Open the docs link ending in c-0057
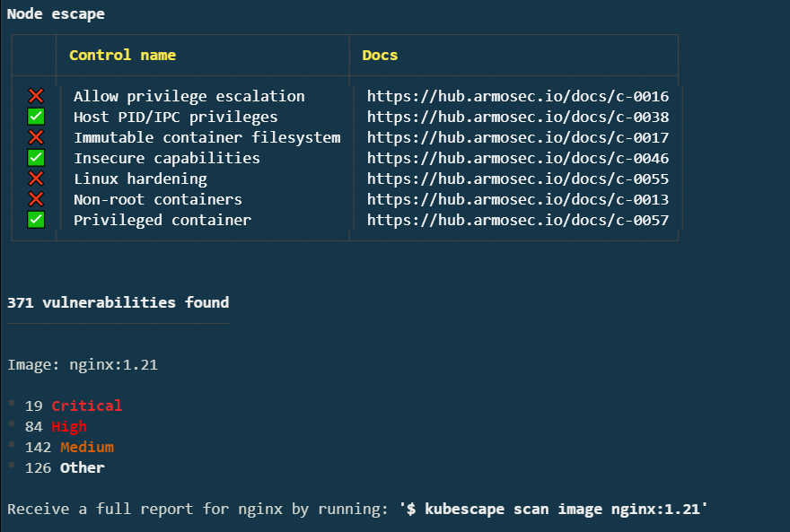This screenshot has width=790, height=532. pyautogui.click(x=518, y=220)
